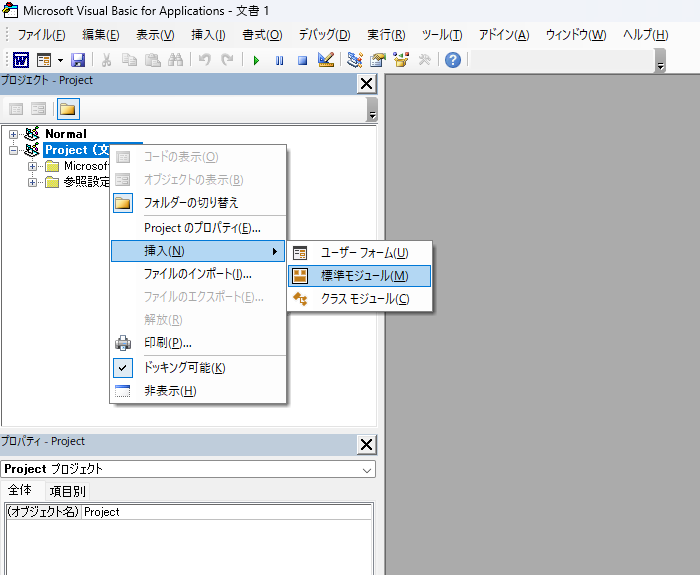Expand the Normal project node
700x575 pixels.
(x=13, y=134)
